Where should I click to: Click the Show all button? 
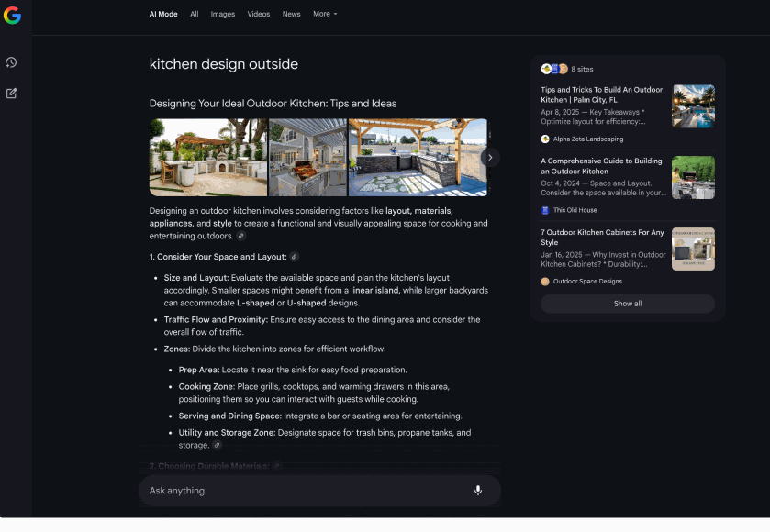(x=627, y=303)
